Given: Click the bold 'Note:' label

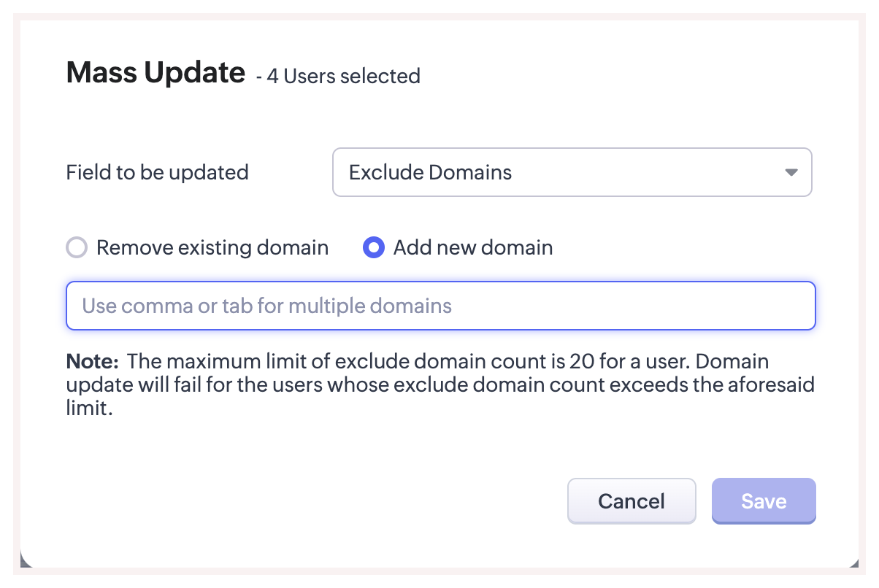Looking at the screenshot, I should 92,361.
